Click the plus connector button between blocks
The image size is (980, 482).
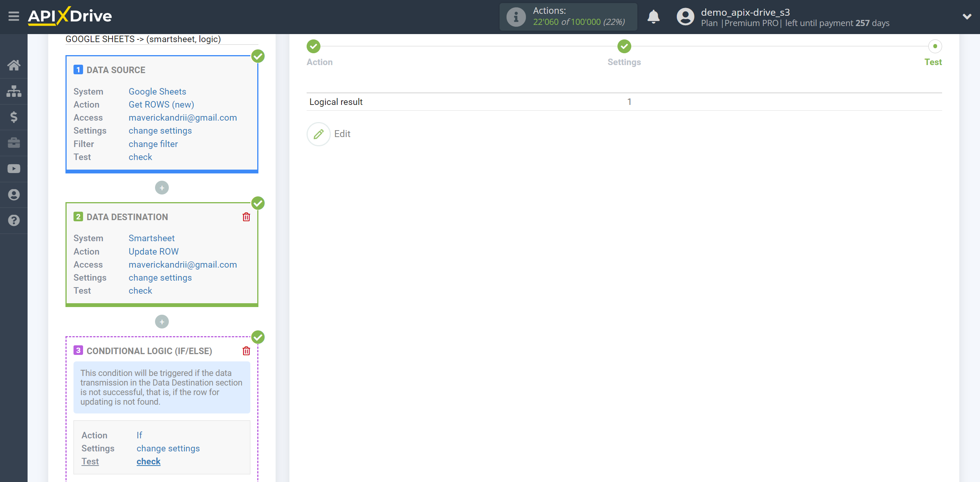click(162, 188)
